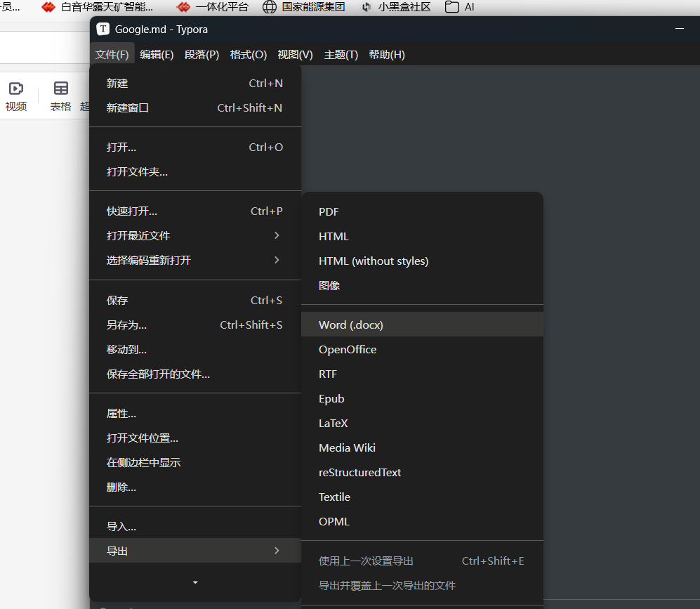Export as OPML

pos(423,521)
